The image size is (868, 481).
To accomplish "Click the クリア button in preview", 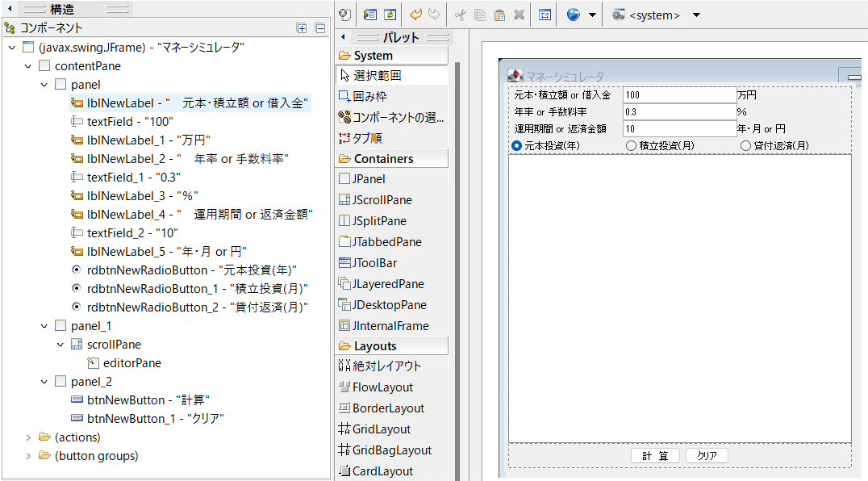I will [707, 455].
